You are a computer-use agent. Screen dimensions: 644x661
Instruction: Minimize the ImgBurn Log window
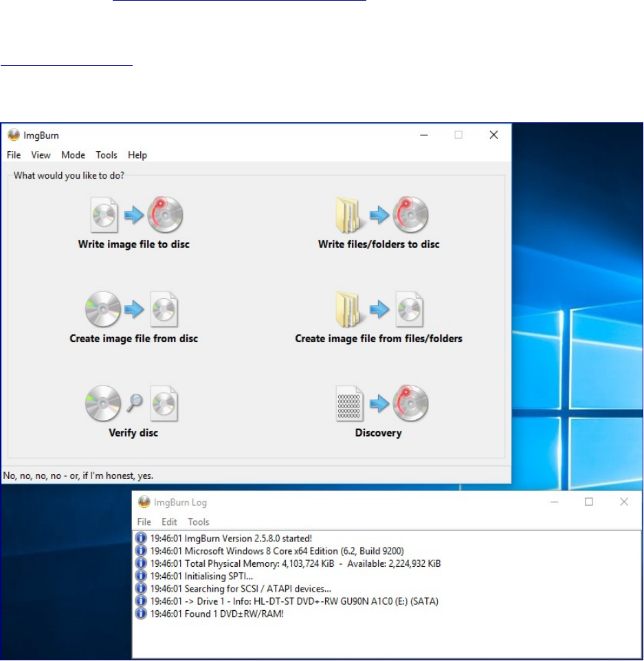click(554, 502)
